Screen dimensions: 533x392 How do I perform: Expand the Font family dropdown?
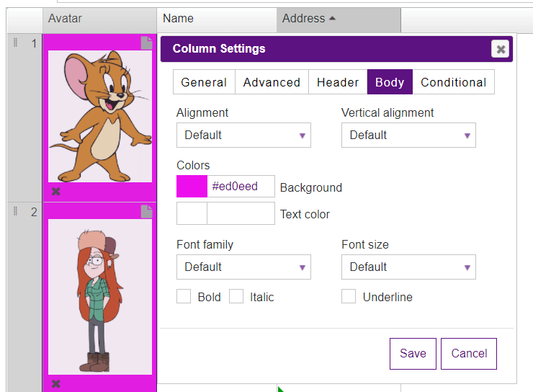point(243,267)
